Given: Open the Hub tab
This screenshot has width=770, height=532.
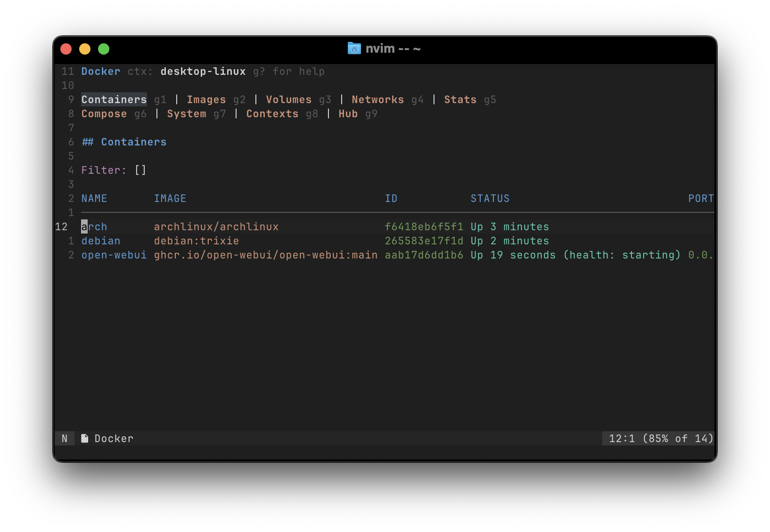Looking at the screenshot, I should pos(348,113).
